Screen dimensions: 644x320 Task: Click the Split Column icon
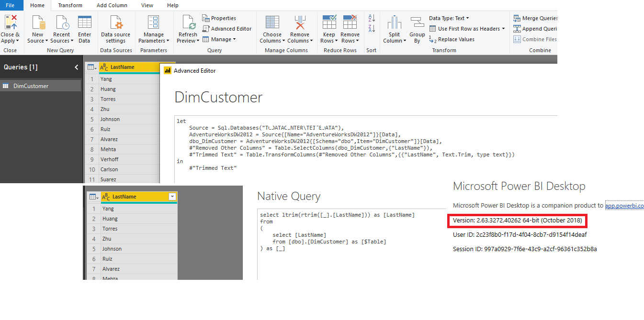pyautogui.click(x=395, y=22)
